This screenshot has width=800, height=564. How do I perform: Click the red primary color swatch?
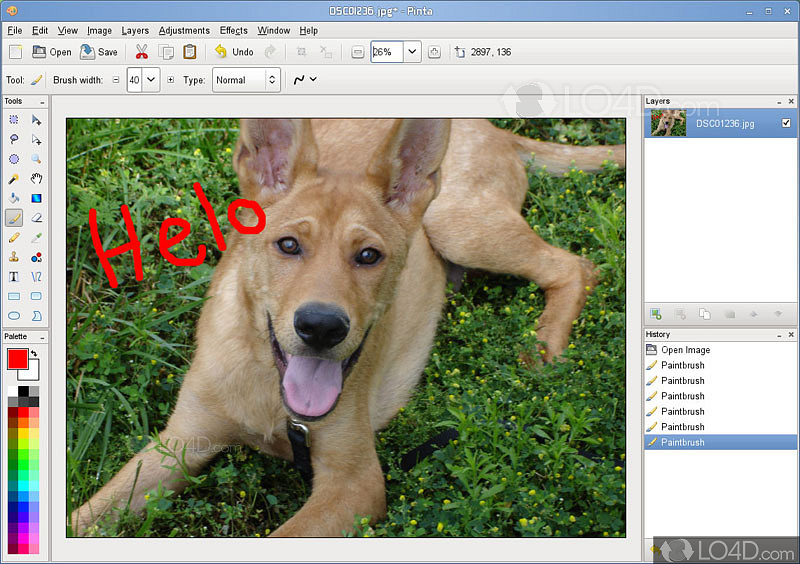pyautogui.click(x=17, y=359)
